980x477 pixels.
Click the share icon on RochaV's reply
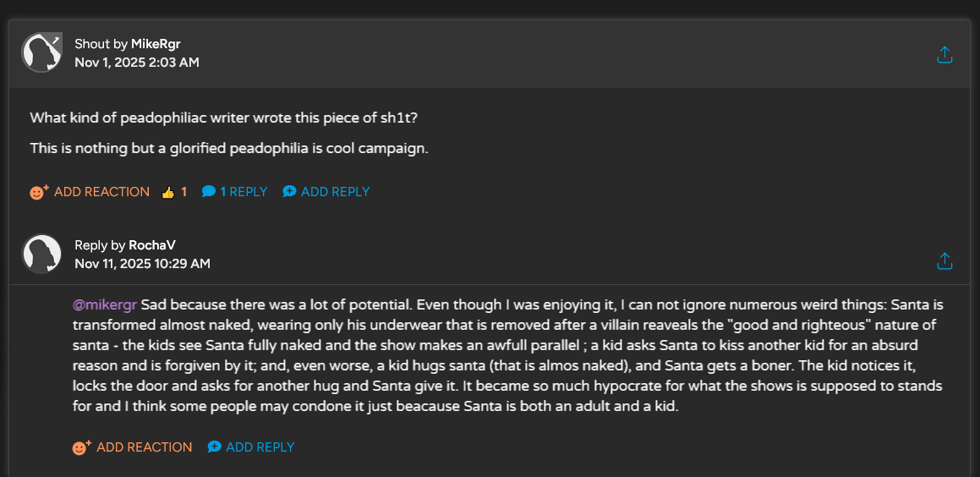[944, 260]
